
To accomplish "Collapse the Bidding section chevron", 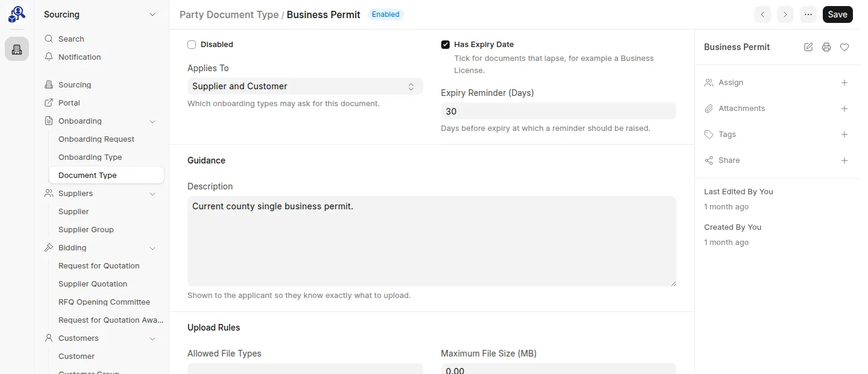I will [153, 248].
